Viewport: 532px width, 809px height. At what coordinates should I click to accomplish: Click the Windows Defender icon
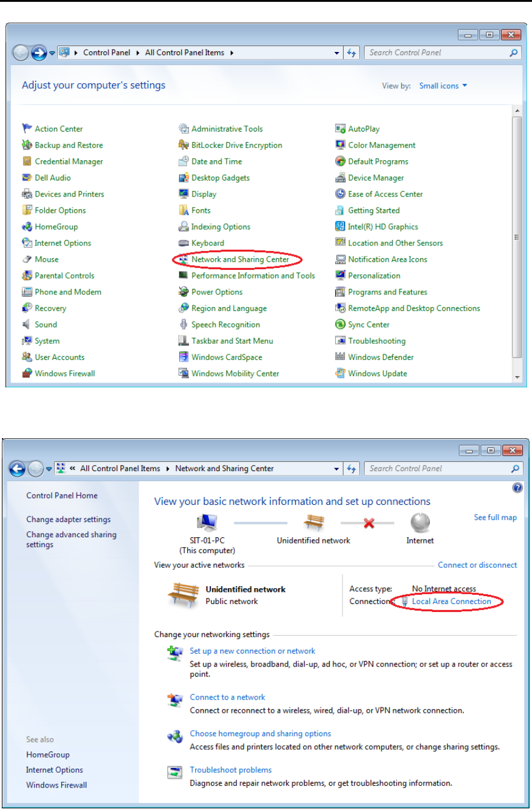click(341, 357)
